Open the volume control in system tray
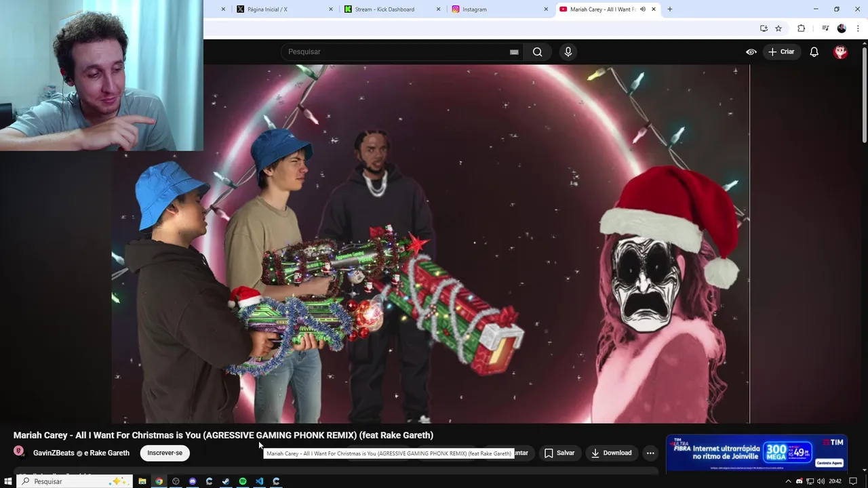The image size is (868, 488). (x=821, y=481)
